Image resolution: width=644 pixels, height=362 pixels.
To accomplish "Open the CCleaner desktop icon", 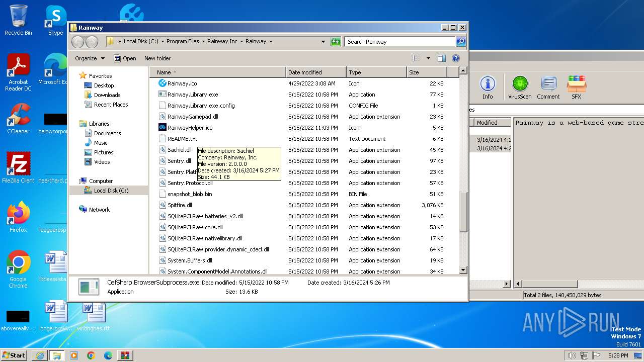I will [x=18, y=119].
